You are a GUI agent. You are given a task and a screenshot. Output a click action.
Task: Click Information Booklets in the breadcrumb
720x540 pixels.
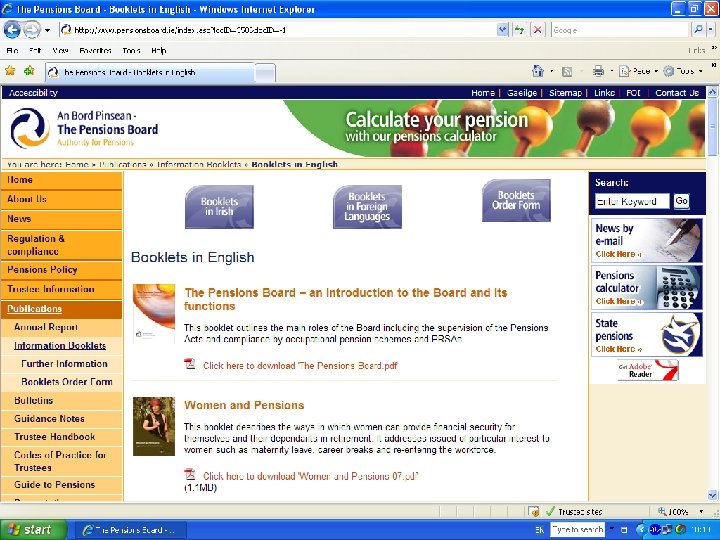tap(199, 164)
